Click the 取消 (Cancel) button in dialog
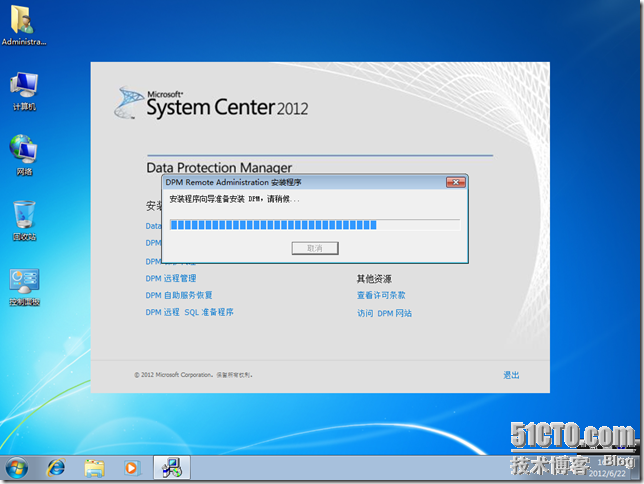The width and height of the screenshot is (644, 484). (315, 248)
